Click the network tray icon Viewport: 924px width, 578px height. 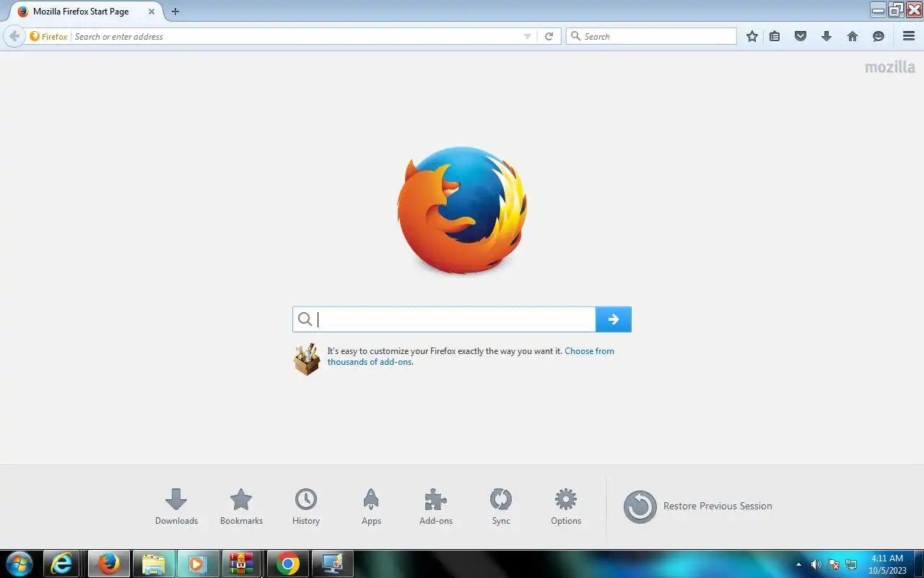coord(851,565)
